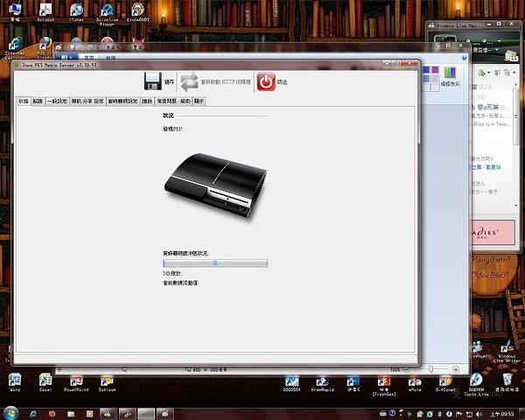
Task: Open the Paint Home ribbon tab
Action: pos(88,57)
